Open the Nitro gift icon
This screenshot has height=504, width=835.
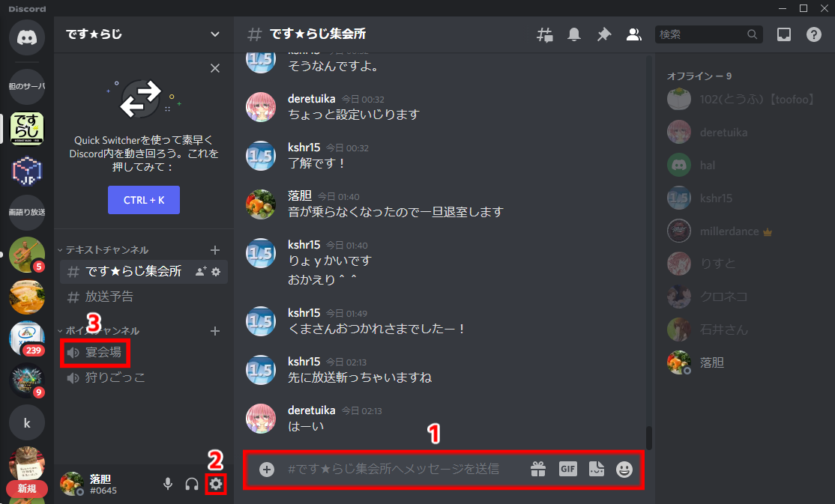538,469
